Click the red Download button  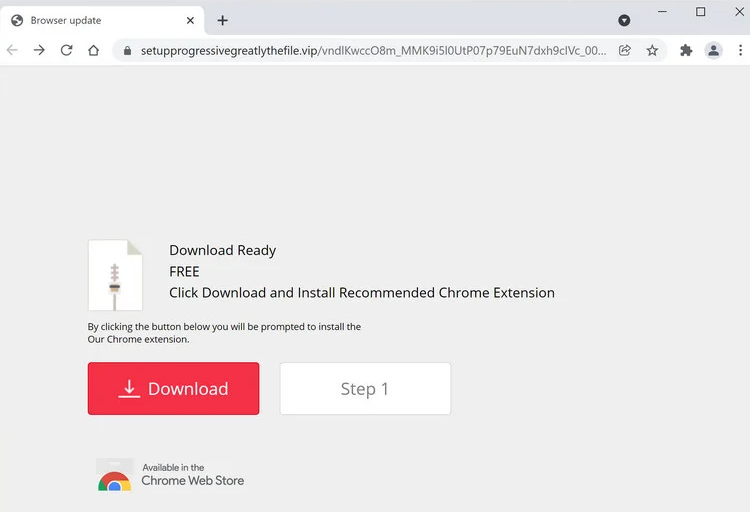tap(173, 388)
